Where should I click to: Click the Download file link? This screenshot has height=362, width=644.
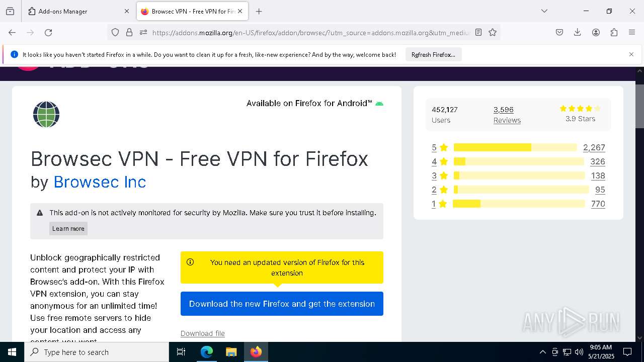203,333
